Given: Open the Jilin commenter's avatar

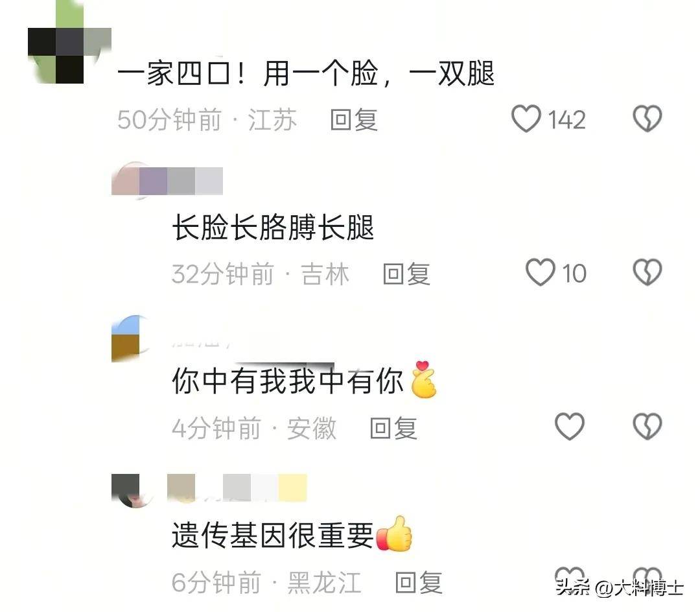Looking at the screenshot, I should point(126,181).
